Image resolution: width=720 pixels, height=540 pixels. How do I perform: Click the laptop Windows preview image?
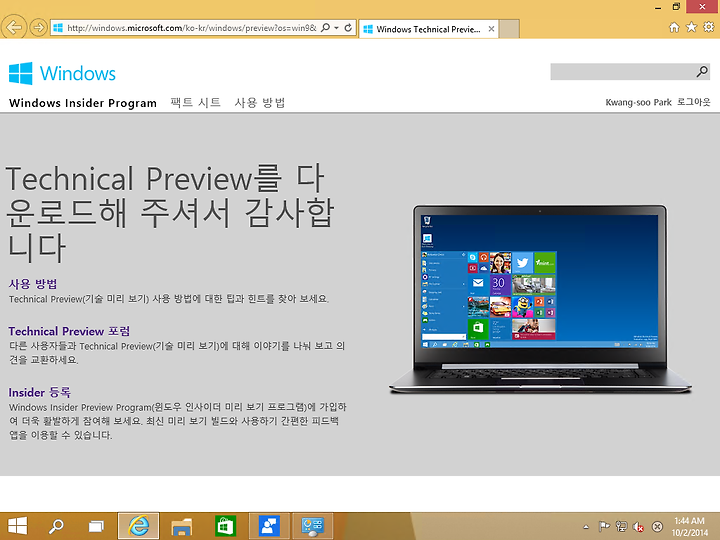pyautogui.click(x=540, y=299)
